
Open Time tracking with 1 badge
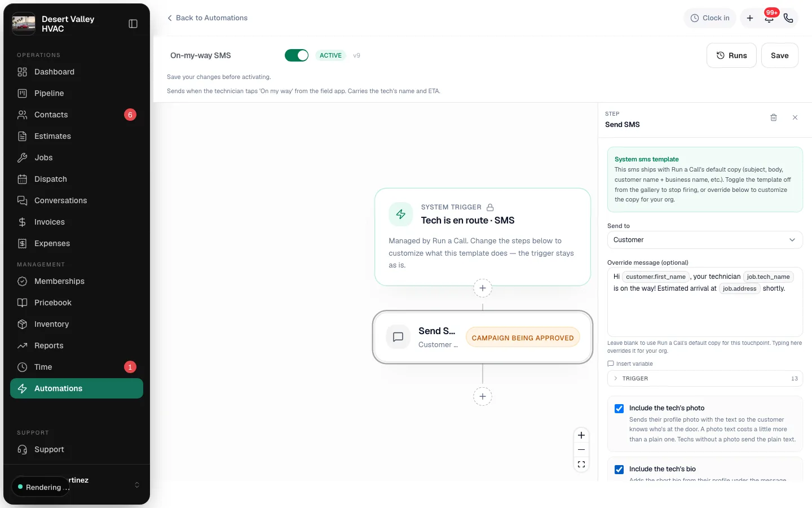(77, 367)
